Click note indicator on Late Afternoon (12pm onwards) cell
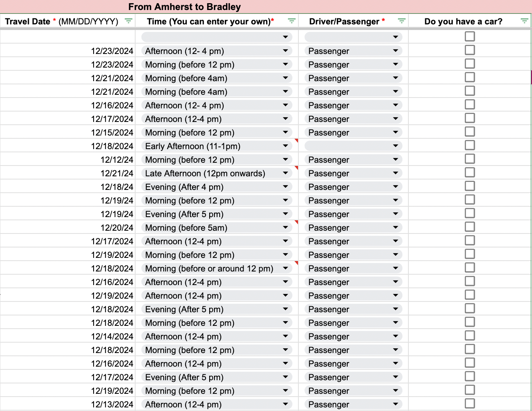This screenshot has height=411, width=532. point(296,168)
